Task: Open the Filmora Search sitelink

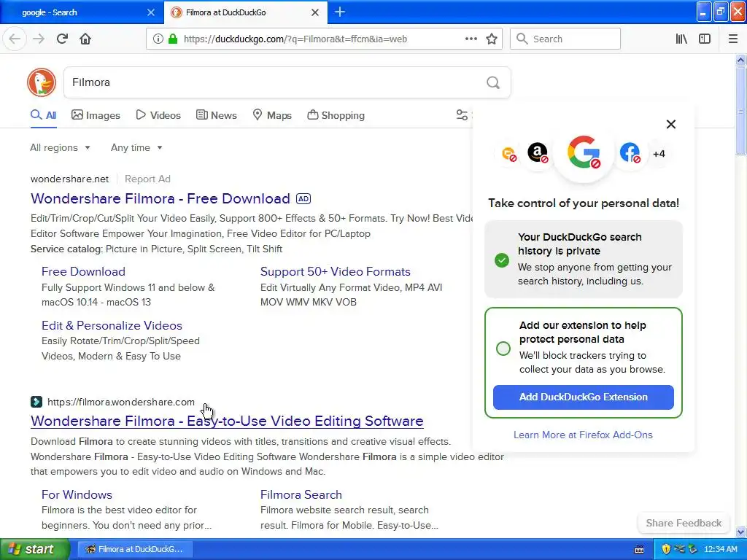Action: point(301,495)
